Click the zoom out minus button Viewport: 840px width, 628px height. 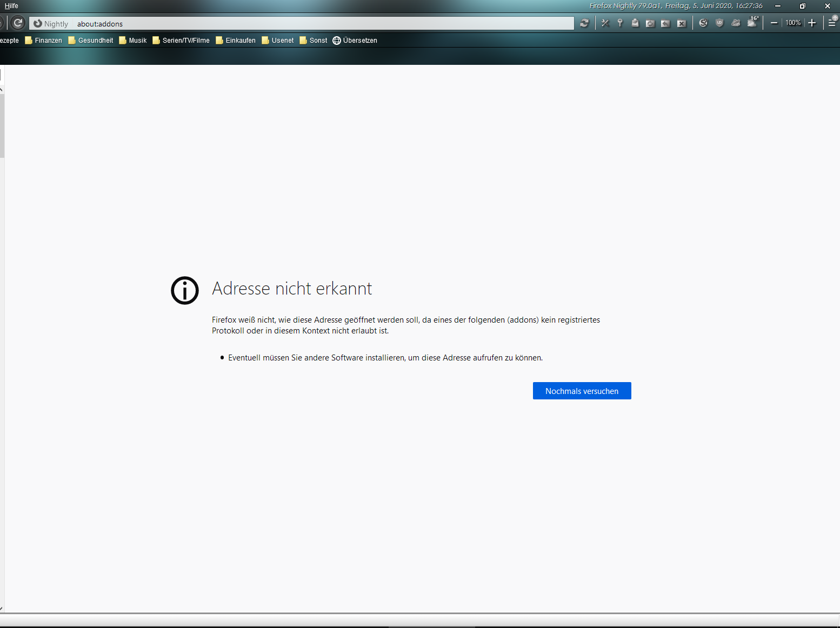click(774, 23)
